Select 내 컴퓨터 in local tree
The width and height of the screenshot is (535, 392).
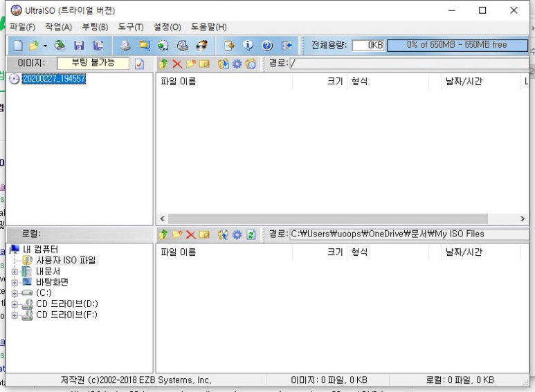pyautogui.click(x=41, y=249)
